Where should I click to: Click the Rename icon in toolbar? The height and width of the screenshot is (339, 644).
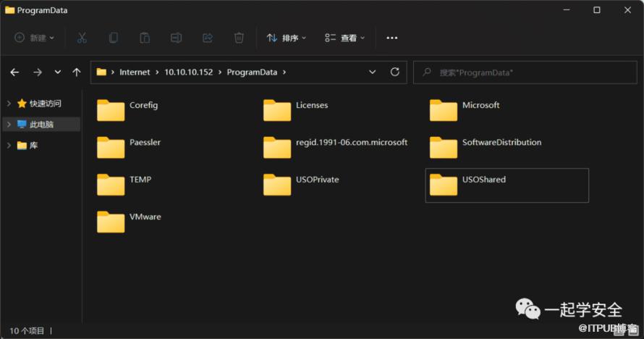coord(176,38)
